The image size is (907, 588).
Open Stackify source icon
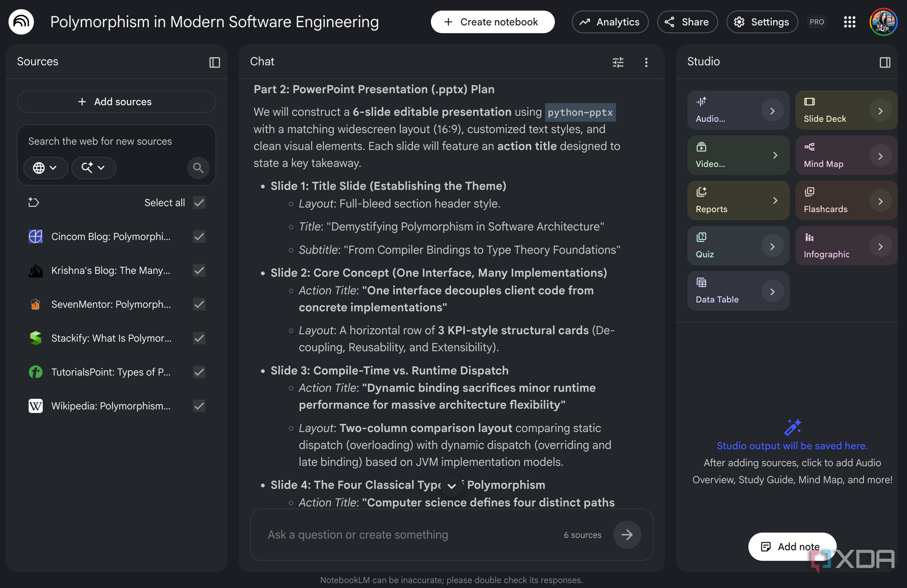(x=35, y=338)
